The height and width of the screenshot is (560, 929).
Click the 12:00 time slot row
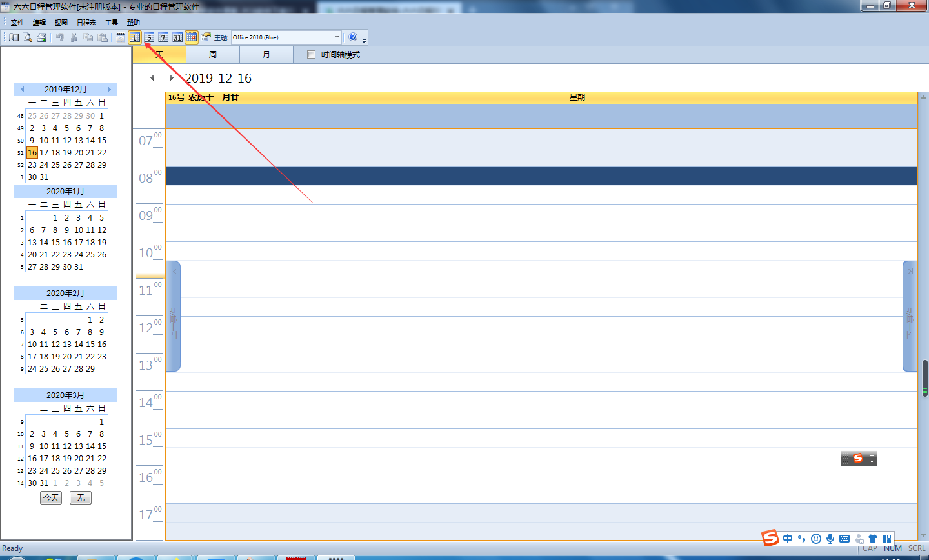pos(541,325)
